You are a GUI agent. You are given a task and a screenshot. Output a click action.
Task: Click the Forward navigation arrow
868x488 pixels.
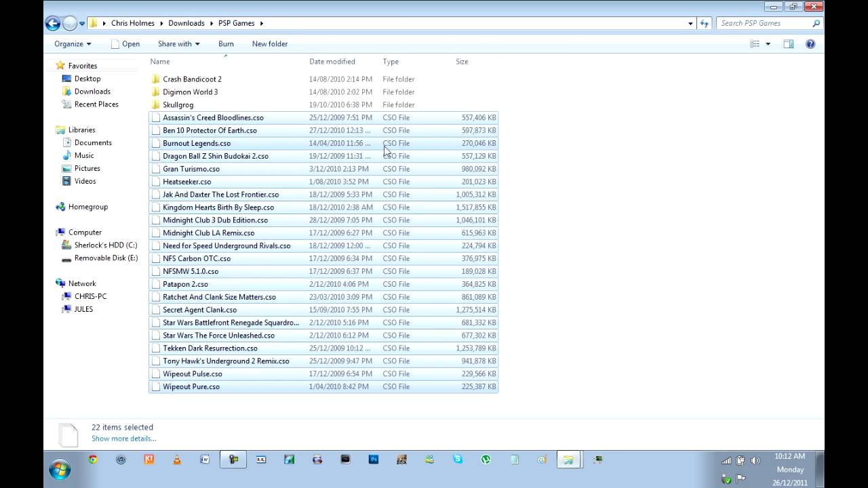tap(70, 23)
